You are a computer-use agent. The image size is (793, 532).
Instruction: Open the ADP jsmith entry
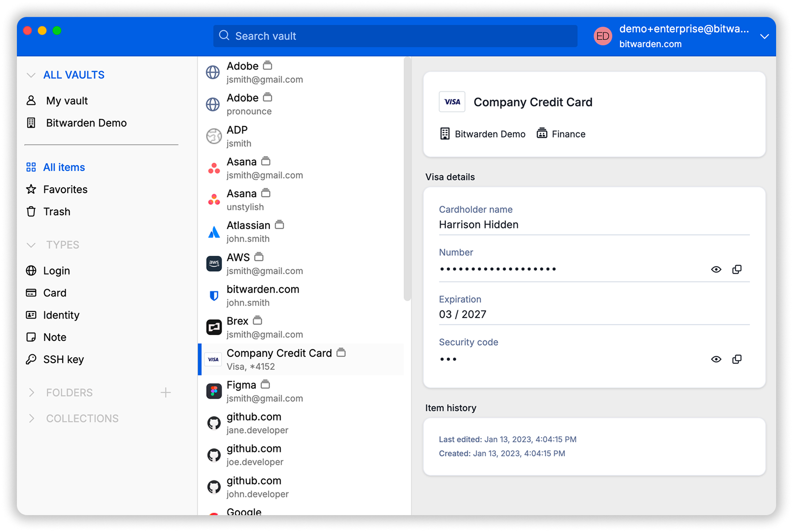[301, 136]
